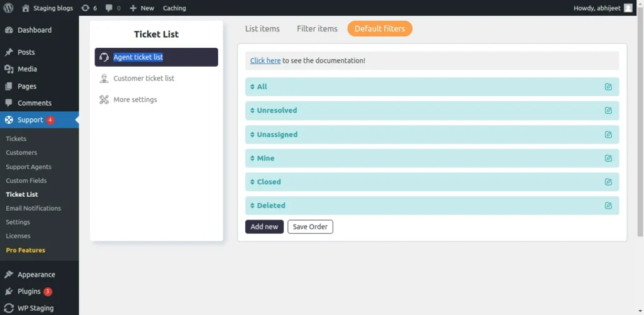Open Licenses submenu item
This screenshot has width=644, height=315.
pos(18,236)
